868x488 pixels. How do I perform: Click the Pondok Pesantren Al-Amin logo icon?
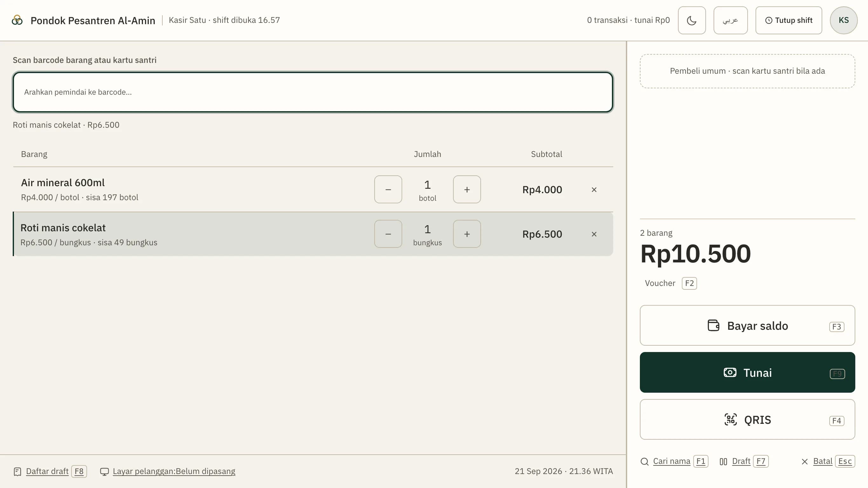tap(17, 20)
